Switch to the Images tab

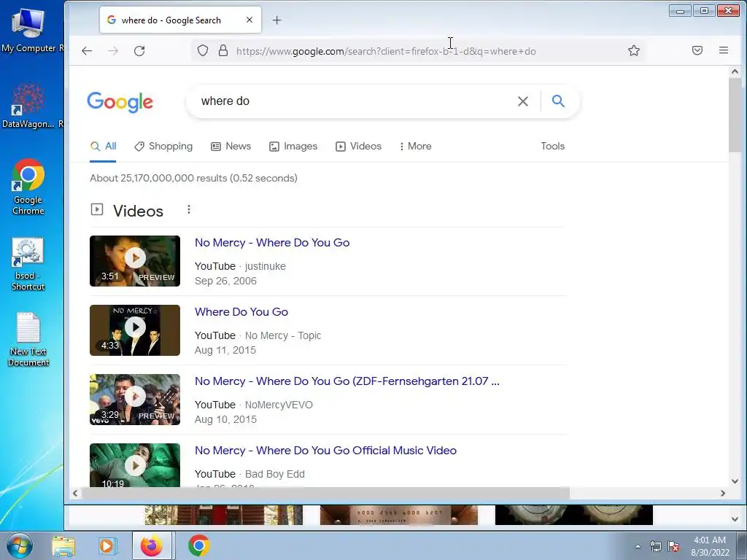(293, 146)
